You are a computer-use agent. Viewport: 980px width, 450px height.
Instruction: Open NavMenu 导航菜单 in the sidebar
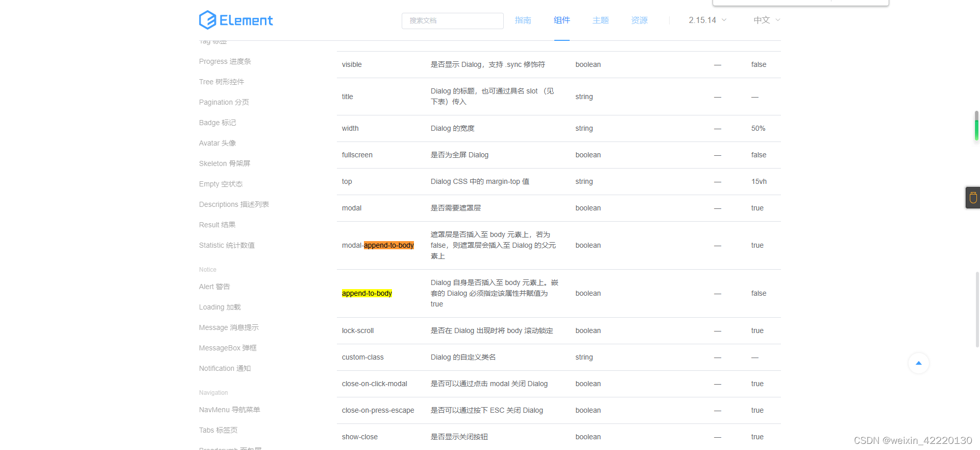(x=230, y=410)
